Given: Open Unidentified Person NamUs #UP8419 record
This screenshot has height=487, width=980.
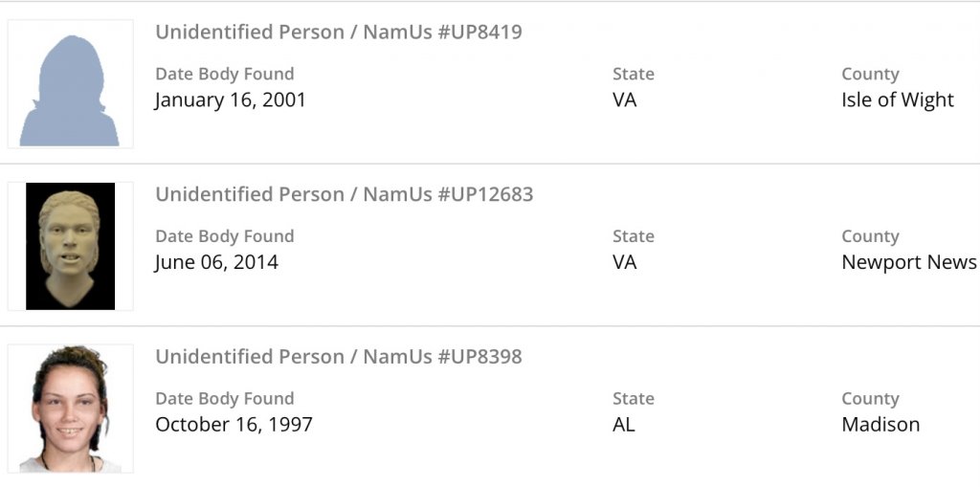Looking at the screenshot, I should tap(339, 33).
